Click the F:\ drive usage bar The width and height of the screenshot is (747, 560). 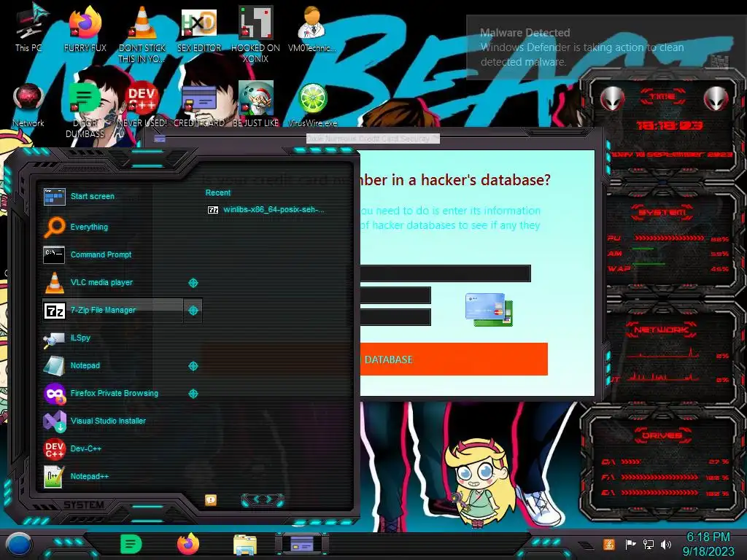point(659,477)
